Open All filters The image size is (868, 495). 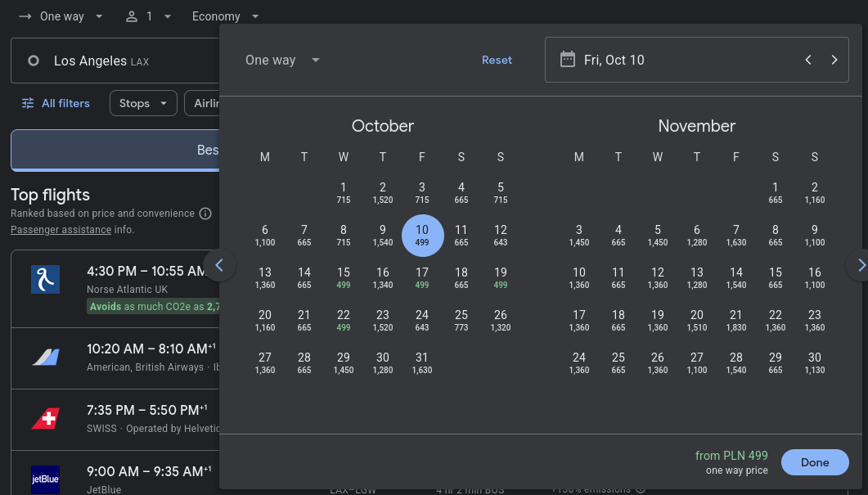click(56, 104)
